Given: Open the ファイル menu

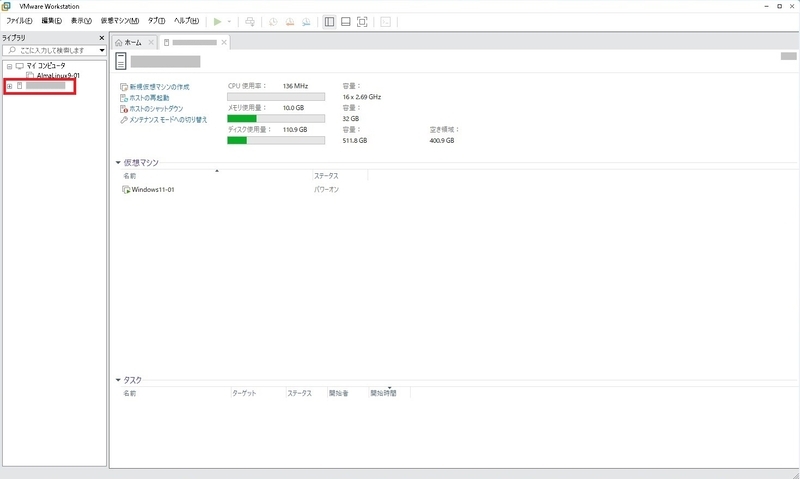Looking at the screenshot, I should [x=19, y=21].
